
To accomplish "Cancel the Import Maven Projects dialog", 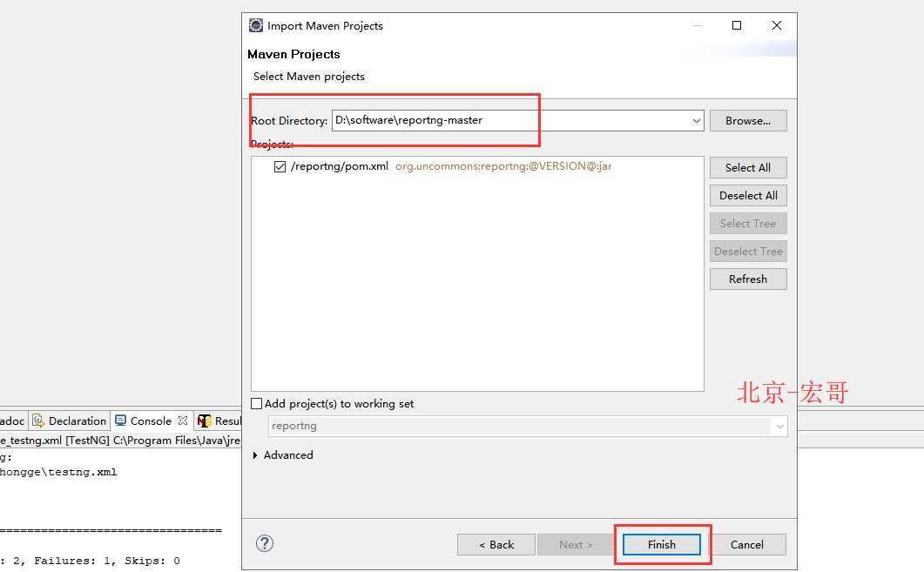I will point(746,544).
